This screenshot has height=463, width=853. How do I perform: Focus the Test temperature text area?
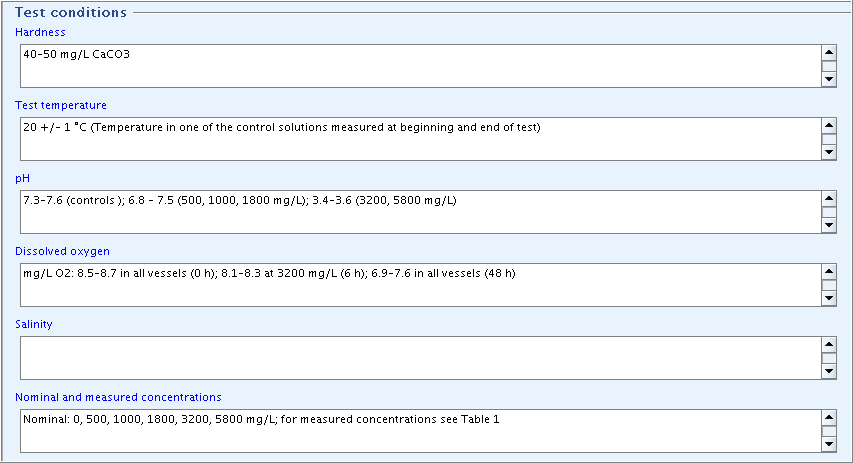pyautogui.click(x=421, y=139)
